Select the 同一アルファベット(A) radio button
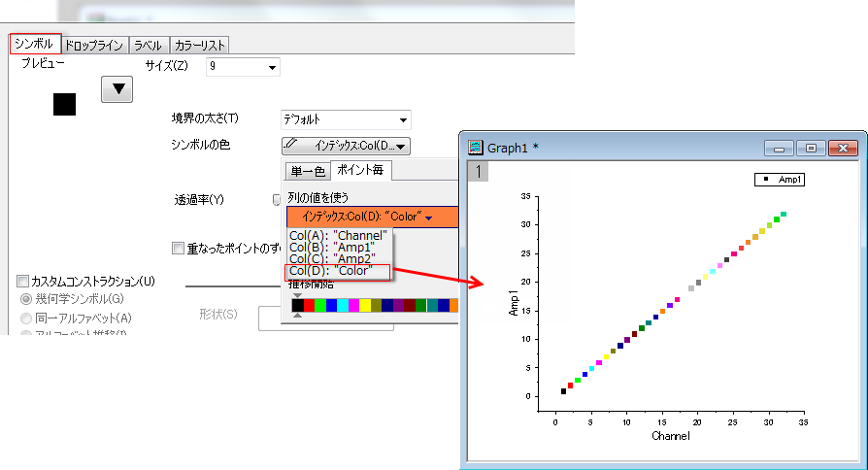The width and height of the screenshot is (868, 470). point(26,319)
